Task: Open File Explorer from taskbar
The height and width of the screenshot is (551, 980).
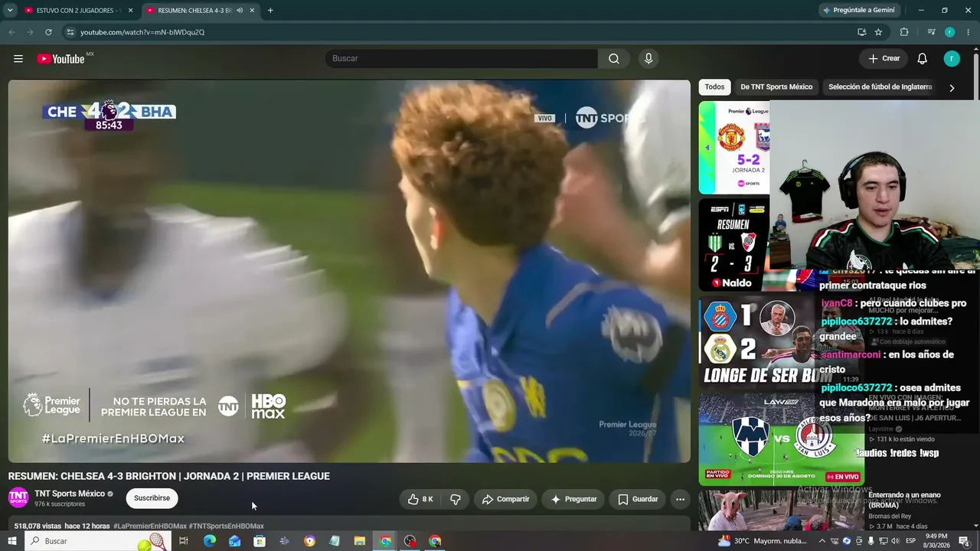Action: coord(360,541)
